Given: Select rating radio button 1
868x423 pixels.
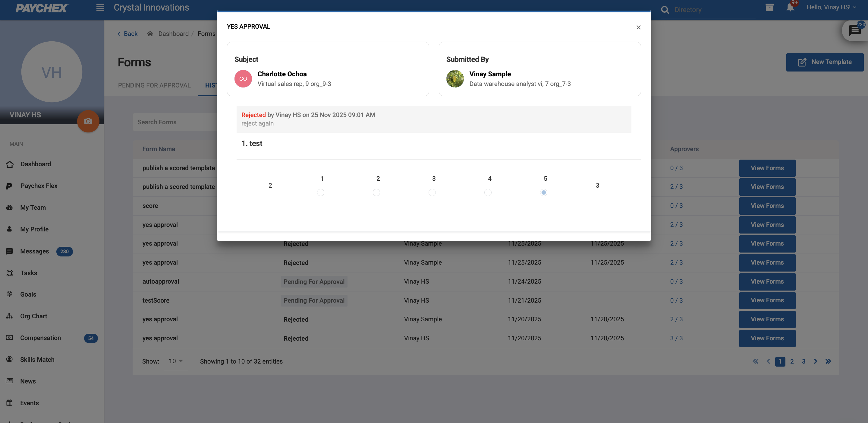Looking at the screenshot, I should [320, 192].
